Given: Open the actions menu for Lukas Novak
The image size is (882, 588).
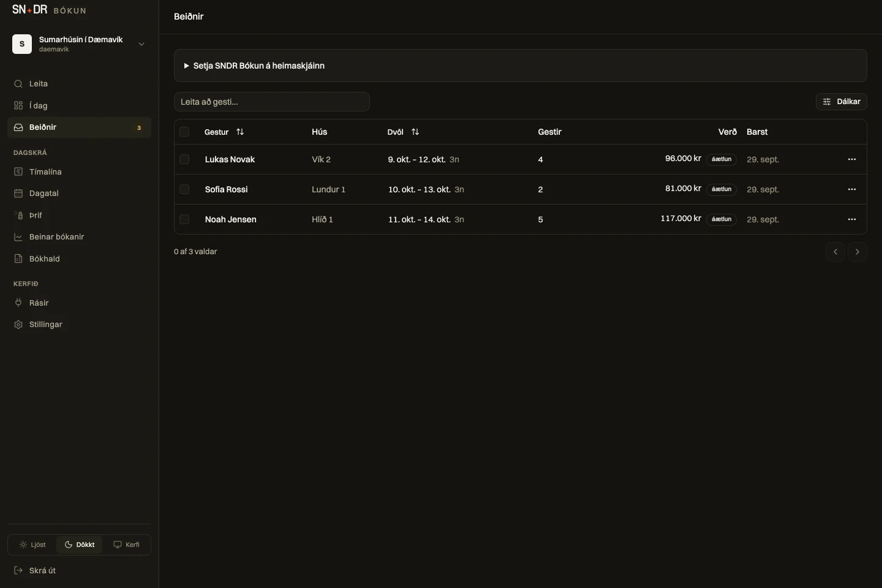Looking at the screenshot, I should [852, 159].
